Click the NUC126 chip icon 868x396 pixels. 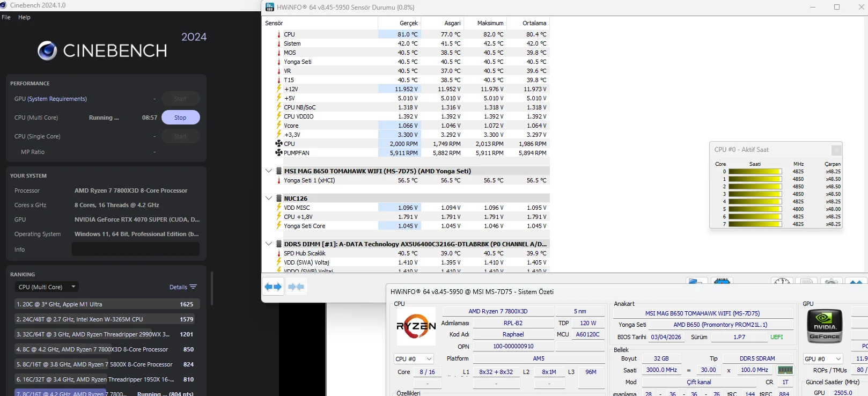[x=279, y=199]
